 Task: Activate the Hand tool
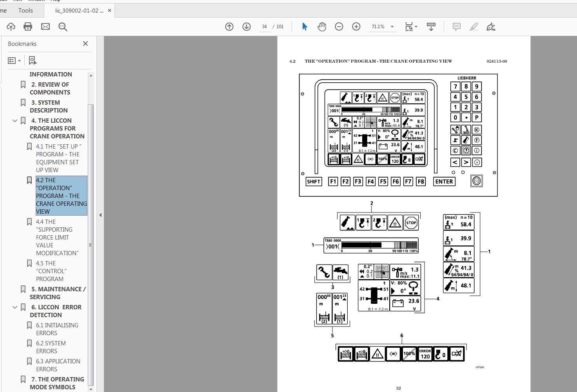[x=322, y=27]
